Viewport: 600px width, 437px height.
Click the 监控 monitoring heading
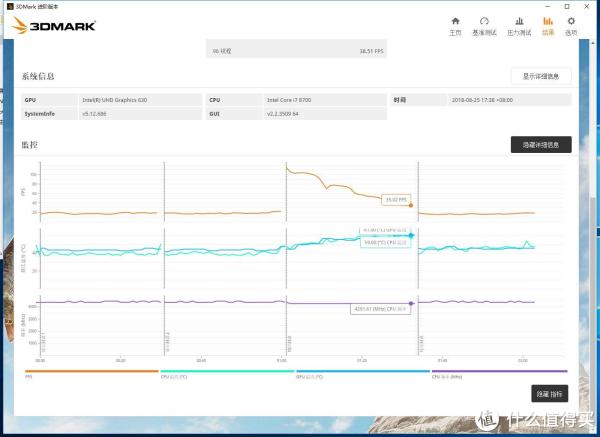[x=29, y=145]
